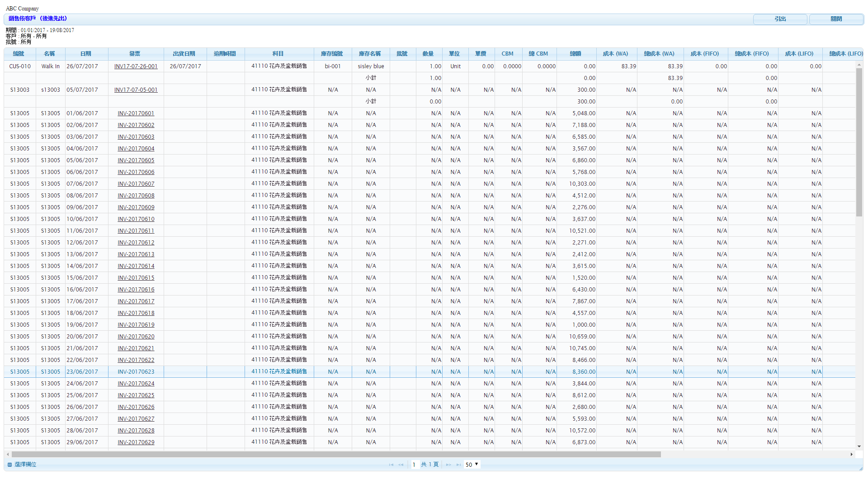This screenshot has width=868, height=488.
Task: Click the horizontal scrollbar right arrow
Action: click(x=852, y=454)
